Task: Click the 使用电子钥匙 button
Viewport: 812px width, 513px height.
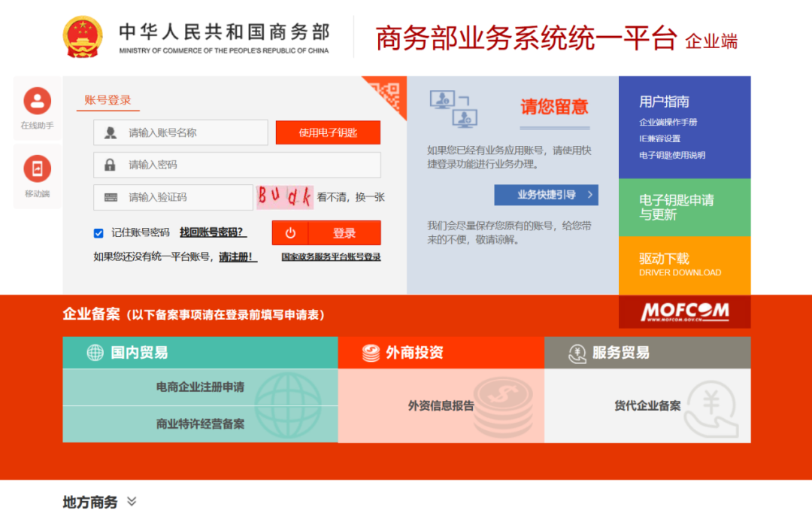Action: pyautogui.click(x=328, y=132)
